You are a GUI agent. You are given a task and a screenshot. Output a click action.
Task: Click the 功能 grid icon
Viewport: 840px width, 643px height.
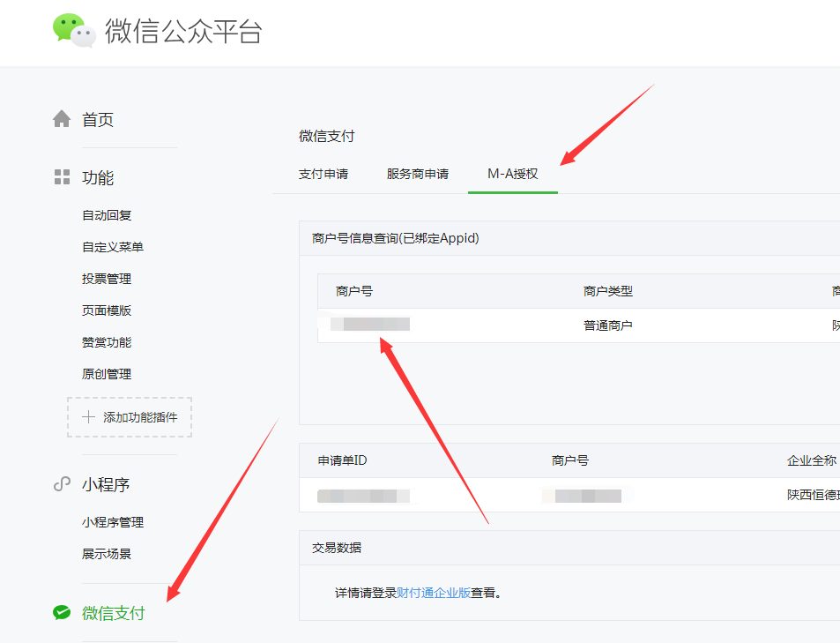click(63, 177)
